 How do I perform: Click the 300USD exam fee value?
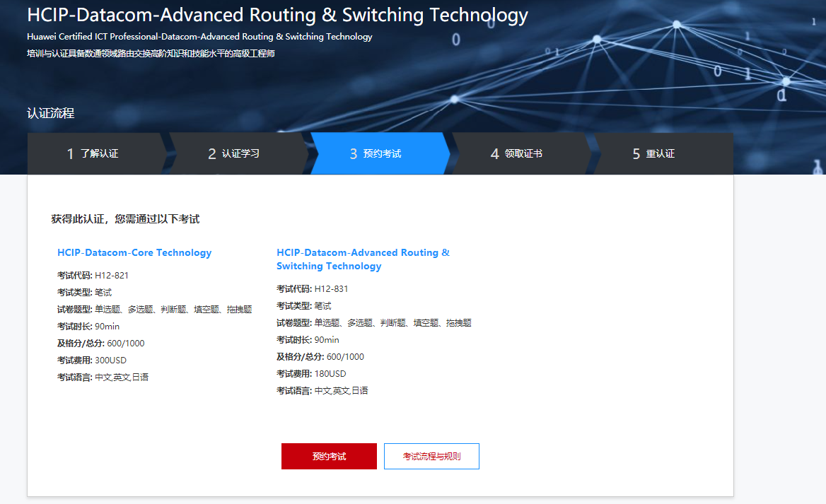(110, 361)
